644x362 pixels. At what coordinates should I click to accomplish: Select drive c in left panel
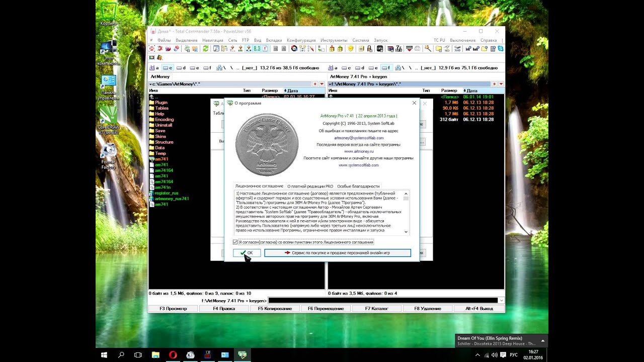168,68
